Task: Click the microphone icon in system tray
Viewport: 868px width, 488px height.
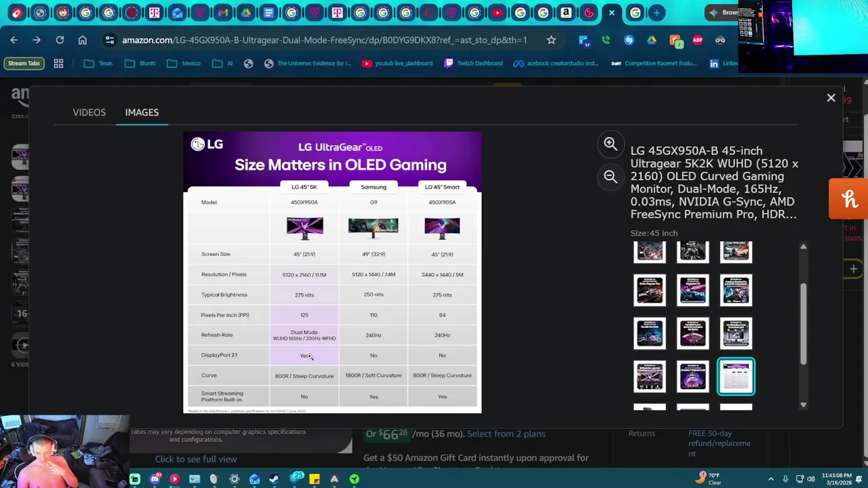Action: [785, 479]
